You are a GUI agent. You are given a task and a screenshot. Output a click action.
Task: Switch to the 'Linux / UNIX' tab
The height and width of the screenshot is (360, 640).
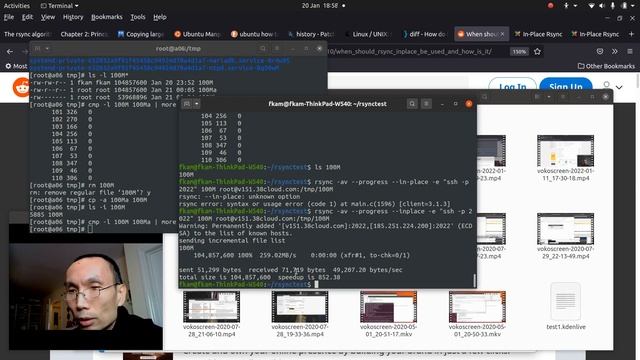pyautogui.click(x=368, y=34)
